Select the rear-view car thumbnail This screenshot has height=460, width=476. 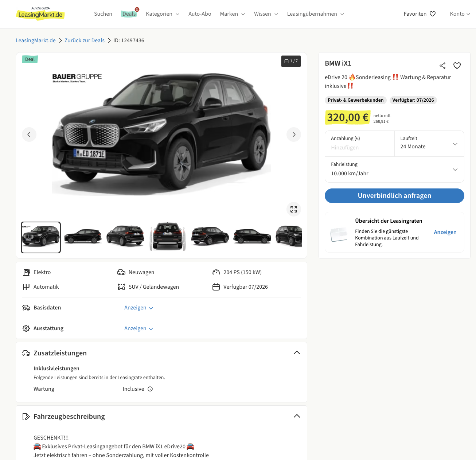point(168,237)
